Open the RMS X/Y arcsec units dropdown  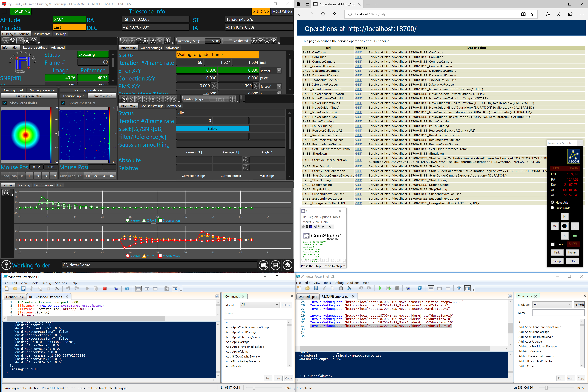coord(279,86)
